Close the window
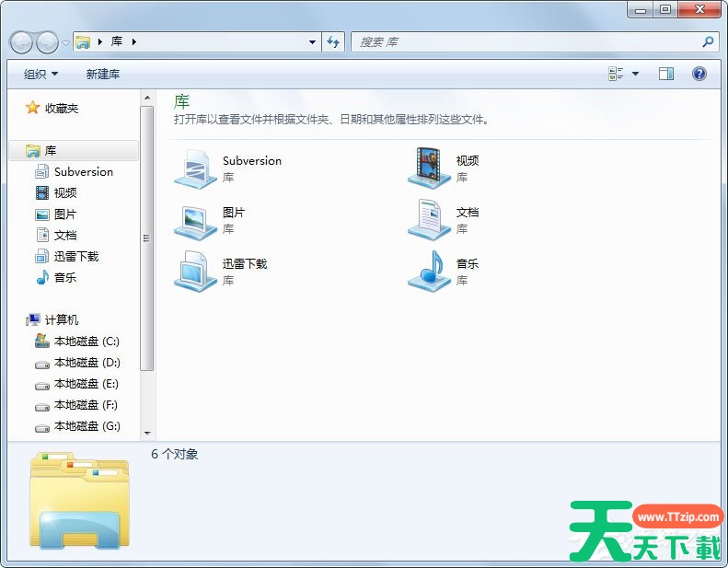Viewport: 728px width, 568px height. 699,9
